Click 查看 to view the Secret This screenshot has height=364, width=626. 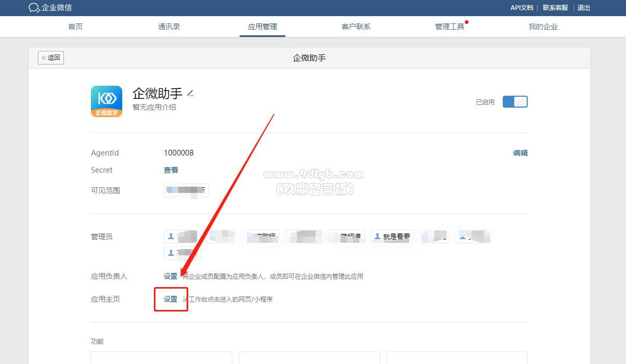(x=171, y=170)
